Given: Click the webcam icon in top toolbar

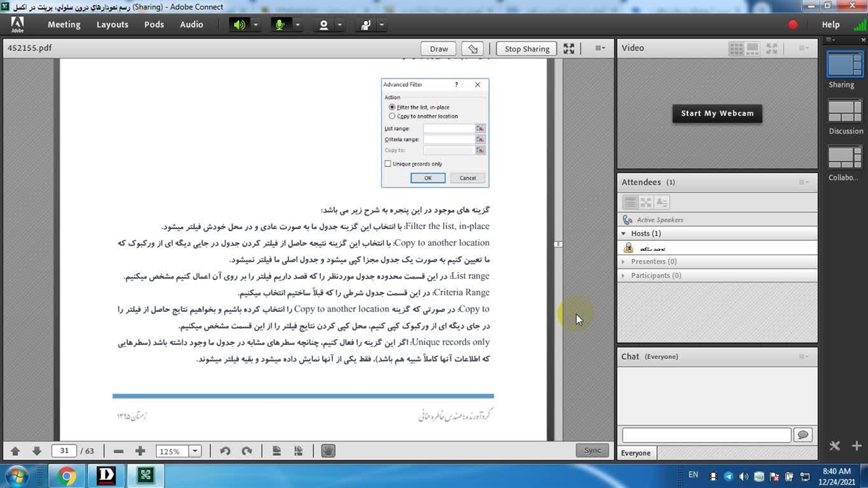Looking at the screenshot, I should [x=323, y=25].
